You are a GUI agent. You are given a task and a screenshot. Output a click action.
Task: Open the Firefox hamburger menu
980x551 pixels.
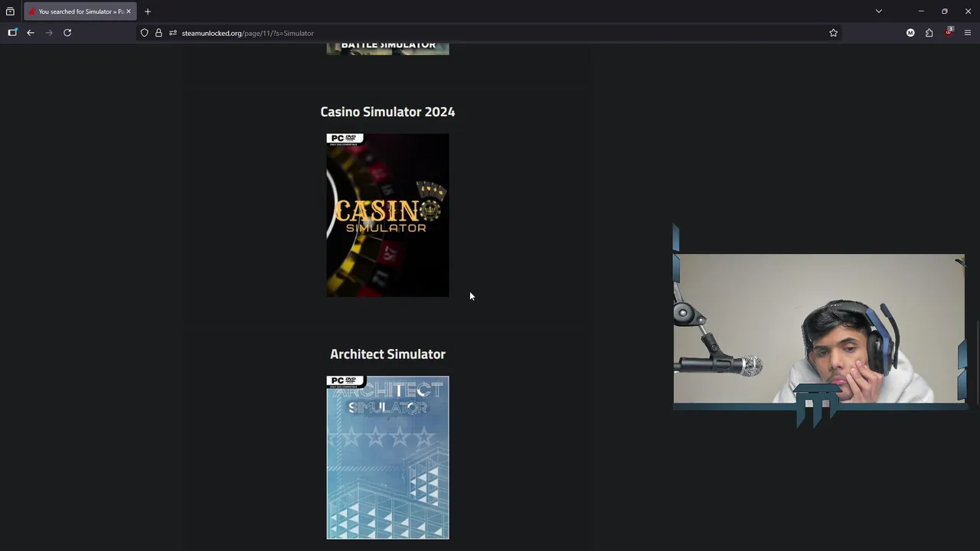(968, 33)
